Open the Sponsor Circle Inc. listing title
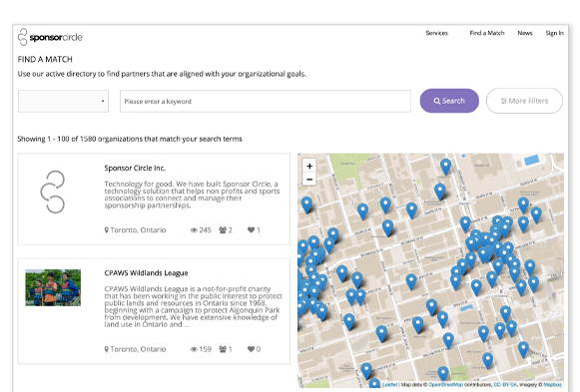The image size is (580, 392). coord(135,169)
